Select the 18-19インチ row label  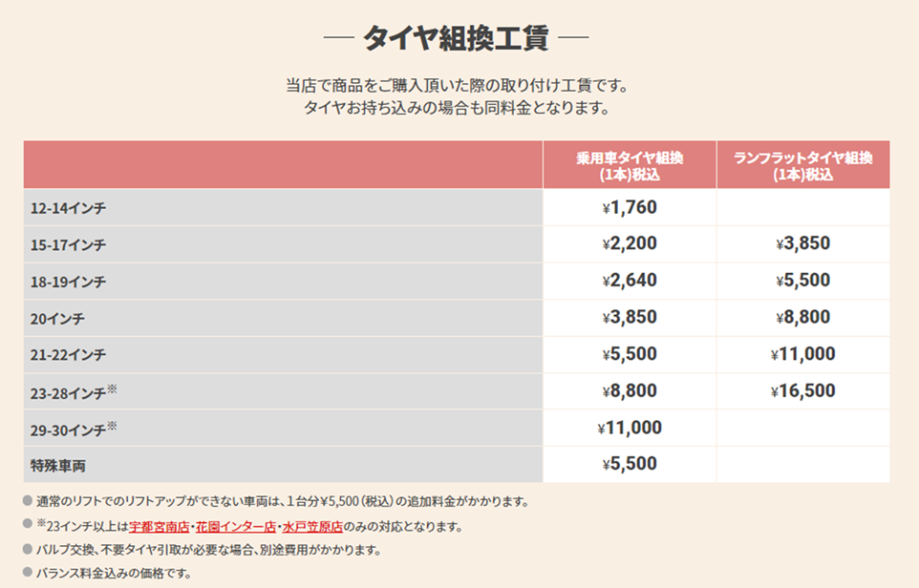coord(68,282)
